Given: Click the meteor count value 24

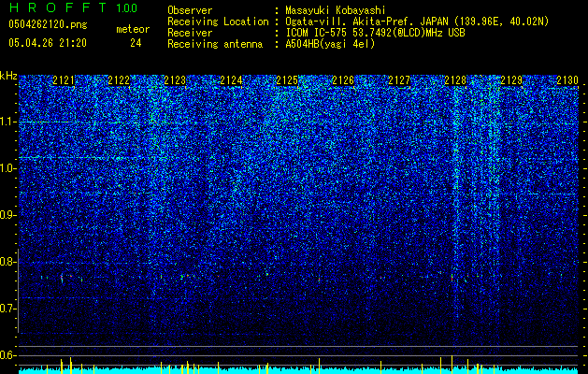Looking at the screenshot, I should tap(136, 43).
